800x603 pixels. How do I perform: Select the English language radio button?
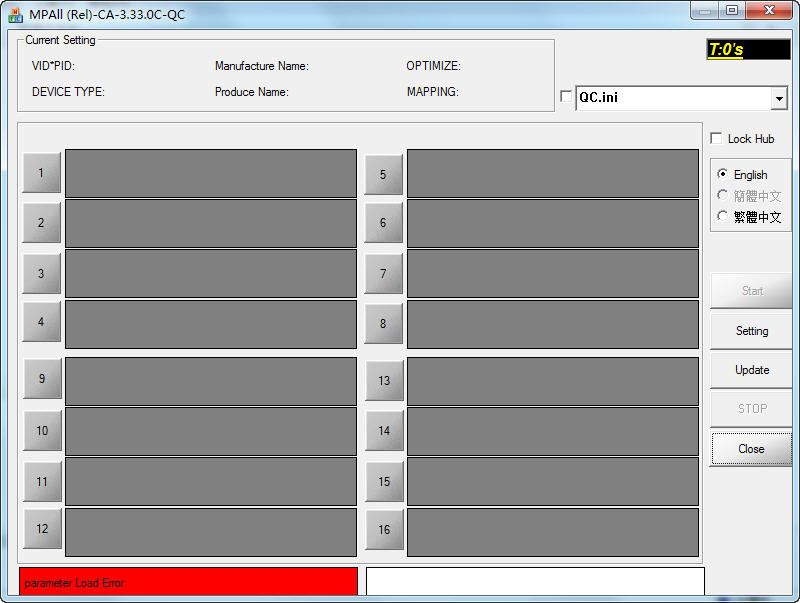(723, 174)
